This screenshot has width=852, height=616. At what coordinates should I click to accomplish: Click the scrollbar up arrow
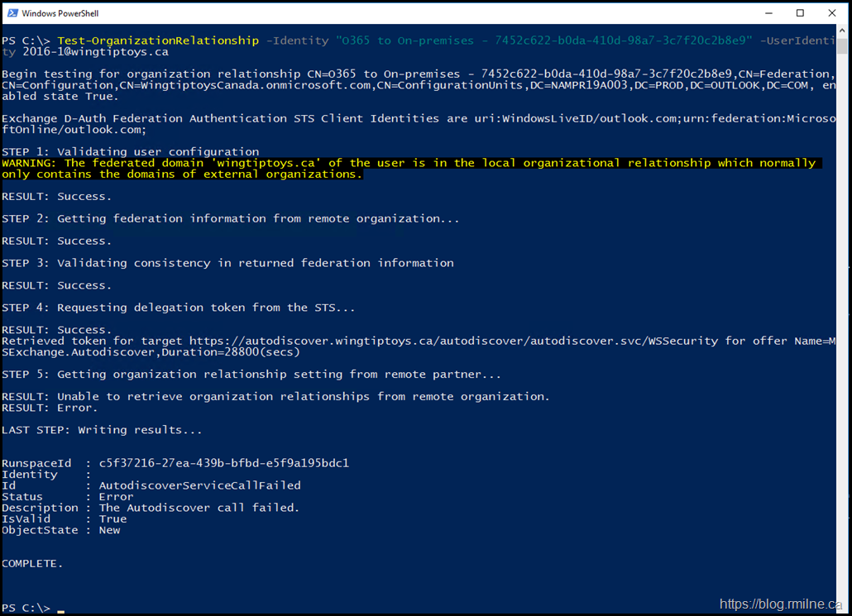point(843,33)
